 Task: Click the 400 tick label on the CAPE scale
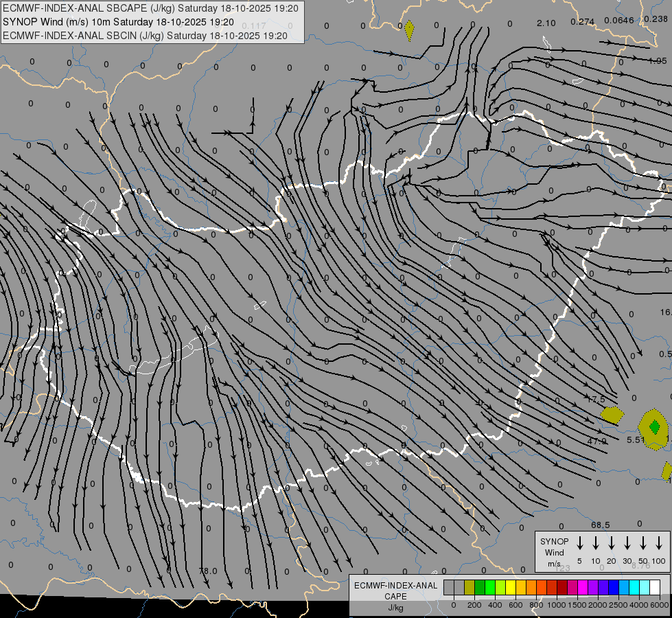tap(495, 605)
